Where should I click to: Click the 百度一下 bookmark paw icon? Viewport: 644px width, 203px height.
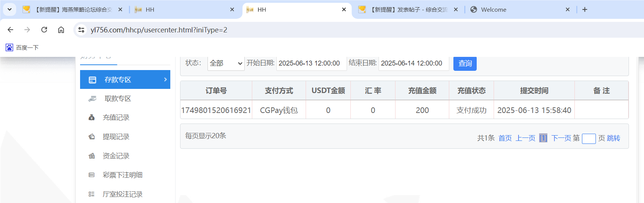click(9, 47)
